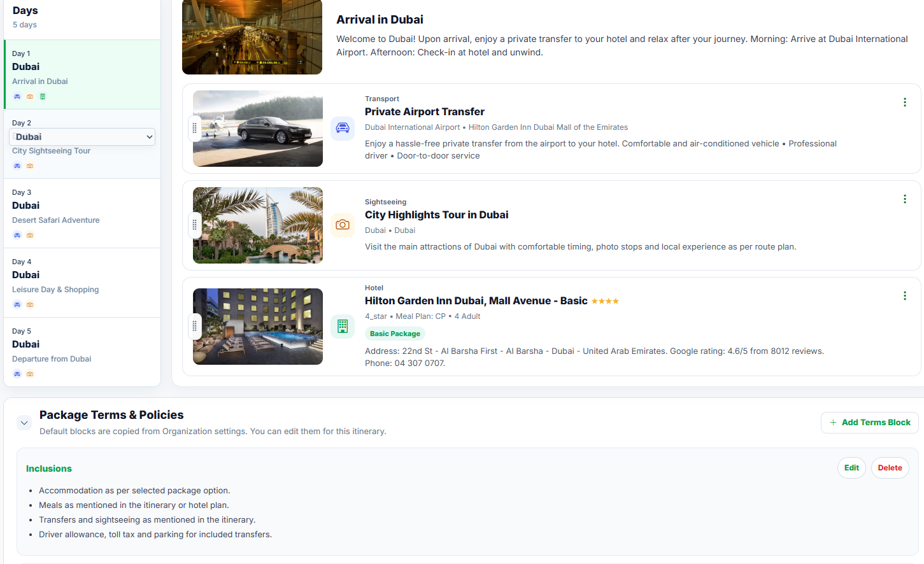The height and width of the screenshot is (564, 924).
Task: Open the Burj Al Arab sightseeing photo
Action: coord(258,225)
